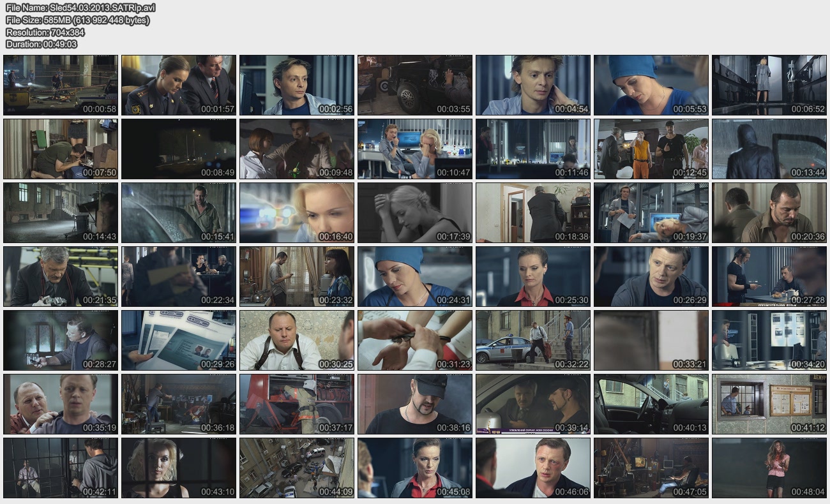Pick the rainy hooded figure frame 00:13:44
This screenshot has width=830, height=504.
(769, 149)
